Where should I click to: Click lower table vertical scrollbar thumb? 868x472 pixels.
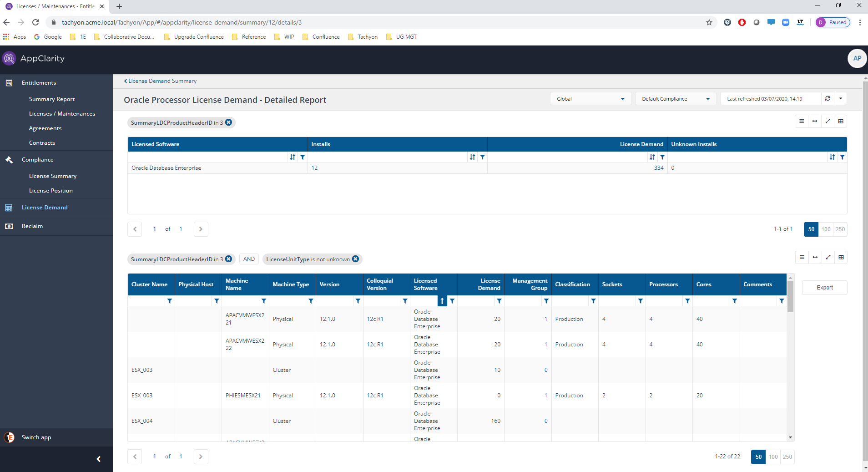coord(791,297)
